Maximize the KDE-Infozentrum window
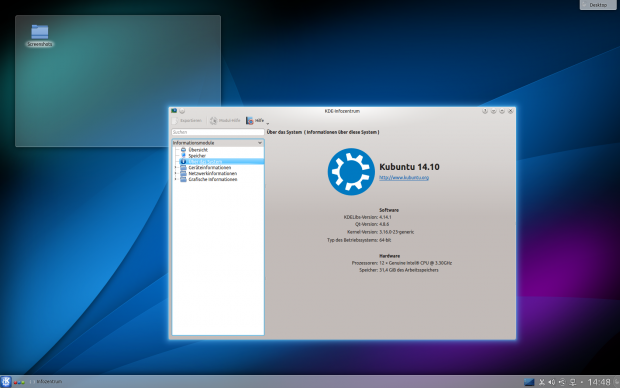This screenshot has height=388, width=620. 502,111
